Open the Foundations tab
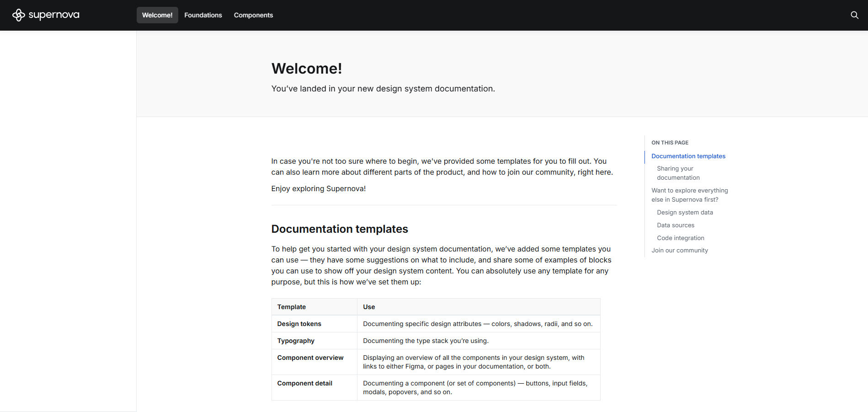868x412 pixels. click(203, 15)
